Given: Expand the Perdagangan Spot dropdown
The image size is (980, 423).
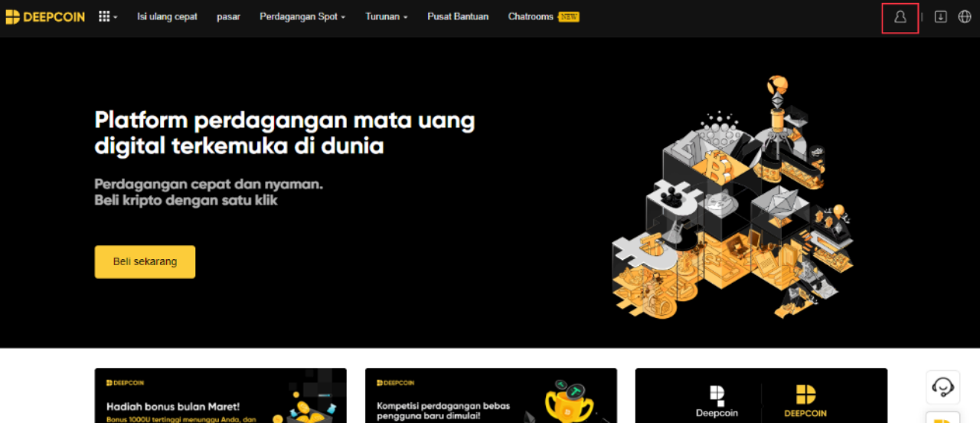Looking at the screenshot, I should (302, 17).
